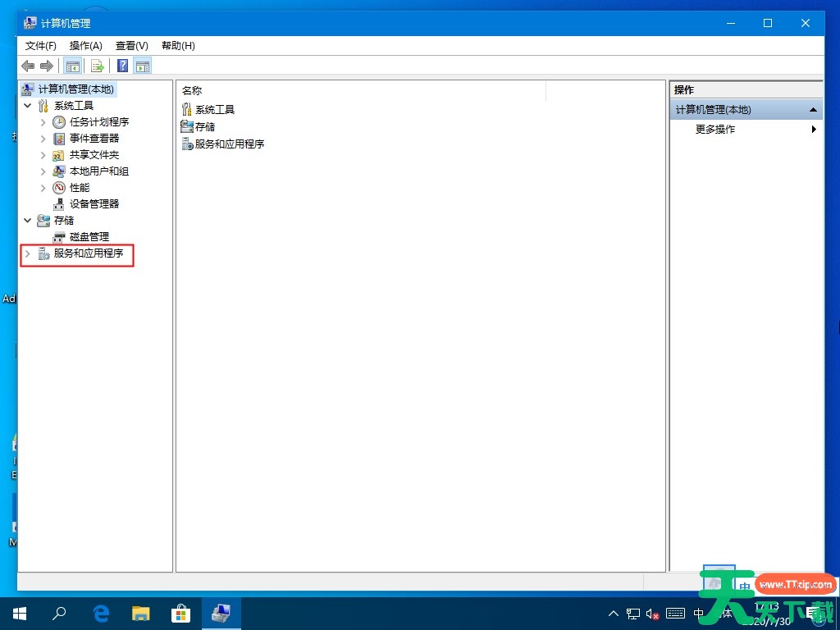Select 服务和应用程序 label in the tree

(x=89, y=253)
